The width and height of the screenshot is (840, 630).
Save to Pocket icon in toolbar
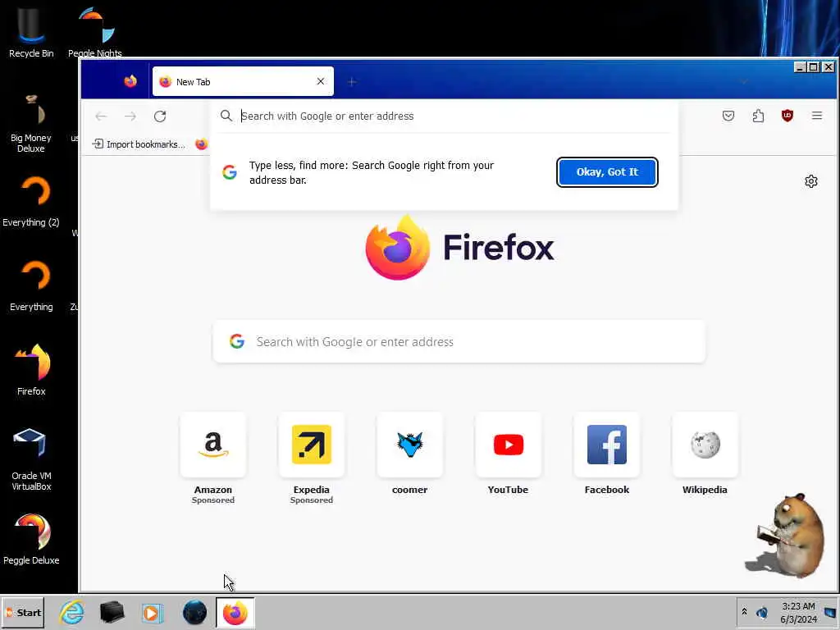[x=728, y=116]
